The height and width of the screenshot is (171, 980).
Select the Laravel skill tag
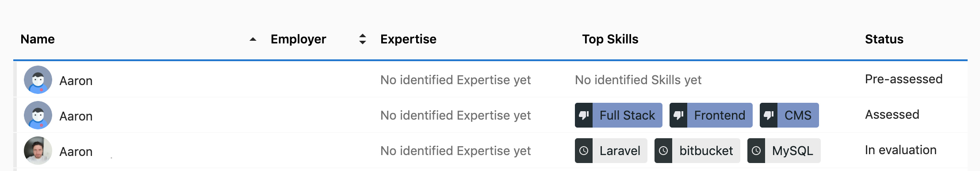[x=611, y=151]
